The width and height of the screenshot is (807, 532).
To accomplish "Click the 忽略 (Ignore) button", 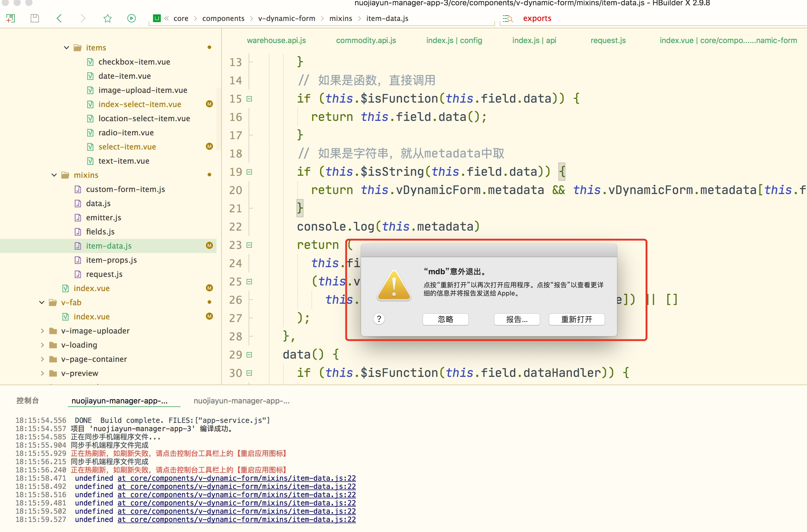I will pyautogui.click(x=445, y=319).
